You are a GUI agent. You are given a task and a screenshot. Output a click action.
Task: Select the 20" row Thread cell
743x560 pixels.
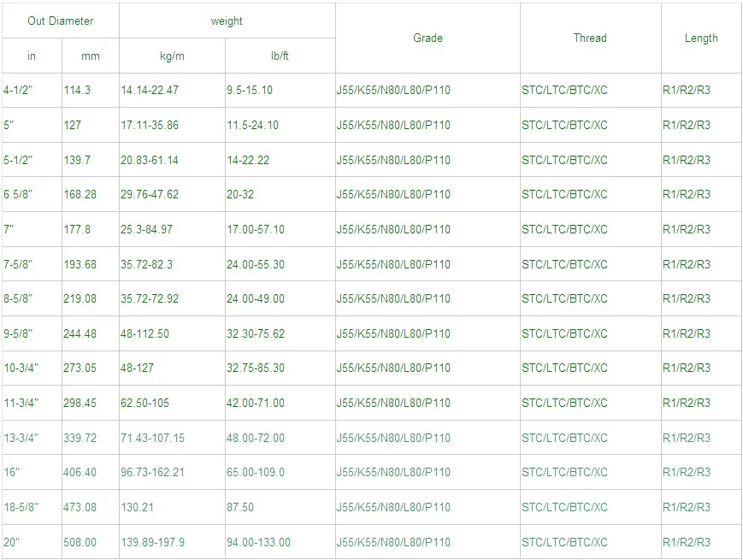pyautogui.click(x=564, y=542)
